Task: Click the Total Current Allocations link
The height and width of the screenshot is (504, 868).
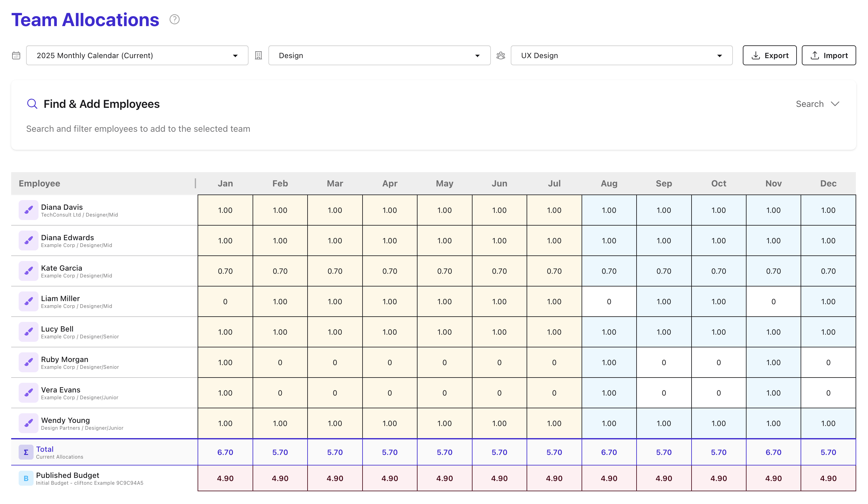Action: tap(44, 449)
